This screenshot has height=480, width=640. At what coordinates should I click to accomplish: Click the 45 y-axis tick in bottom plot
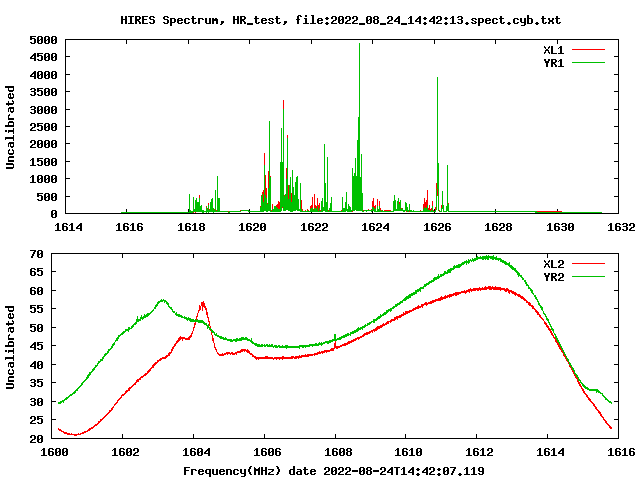[x=36, y=346]
